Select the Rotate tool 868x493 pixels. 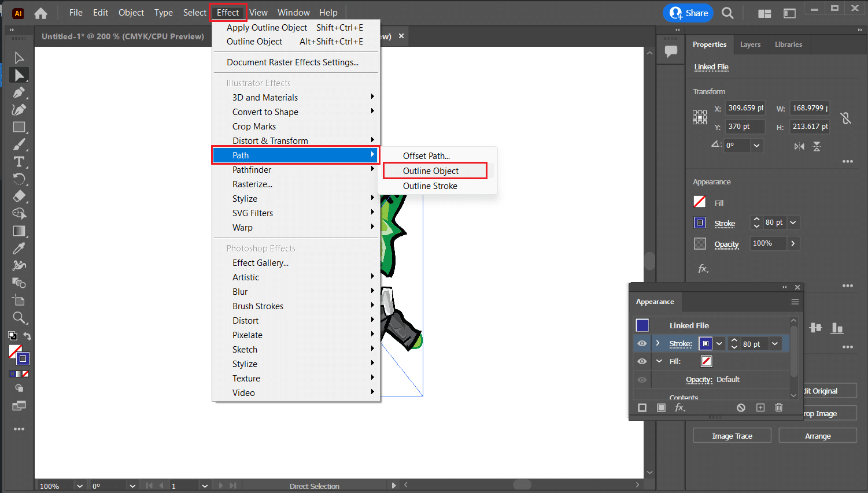click(x=19, y=179)
